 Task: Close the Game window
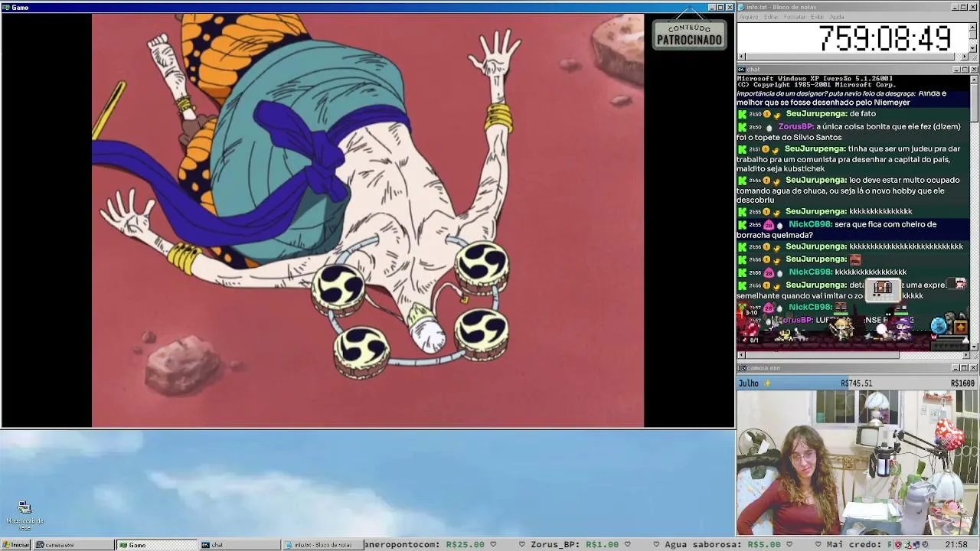[x=730, y=8]
